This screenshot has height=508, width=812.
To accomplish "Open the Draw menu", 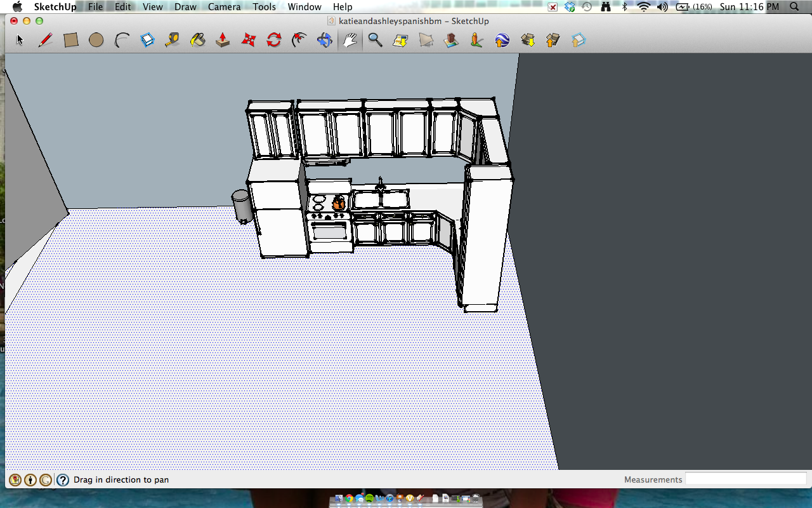I will (185, 7).
